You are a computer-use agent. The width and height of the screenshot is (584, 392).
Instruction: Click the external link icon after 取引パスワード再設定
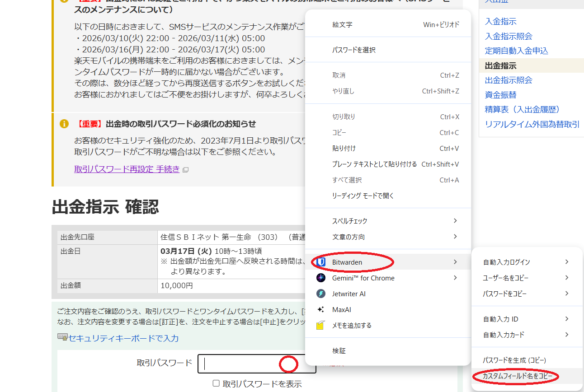[185, 170]
